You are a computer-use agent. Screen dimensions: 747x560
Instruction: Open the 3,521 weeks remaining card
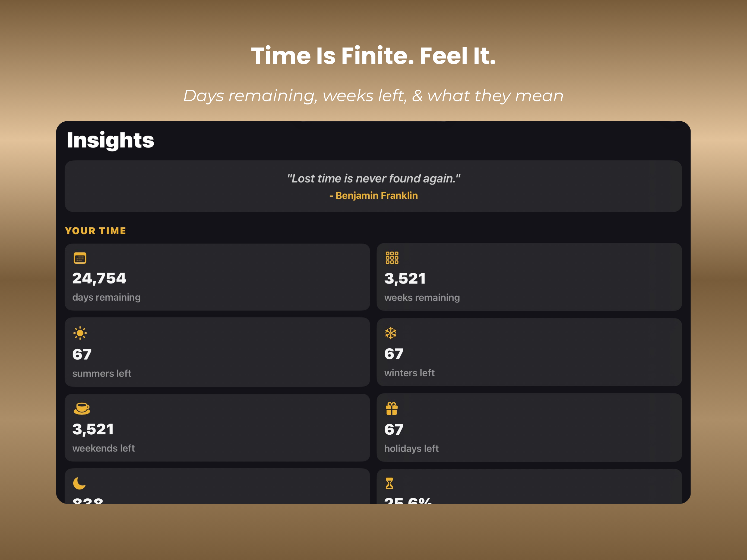pos(529,277)
